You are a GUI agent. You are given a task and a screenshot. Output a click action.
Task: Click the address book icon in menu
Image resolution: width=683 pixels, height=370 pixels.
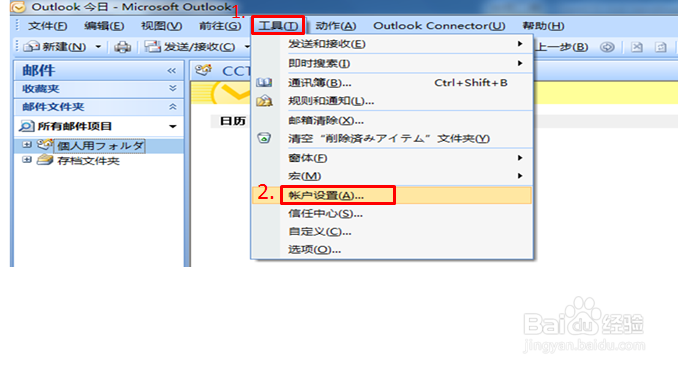264,82
